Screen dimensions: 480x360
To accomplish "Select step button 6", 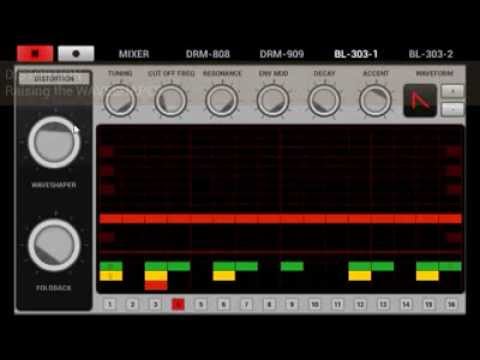I will [224, 304].
